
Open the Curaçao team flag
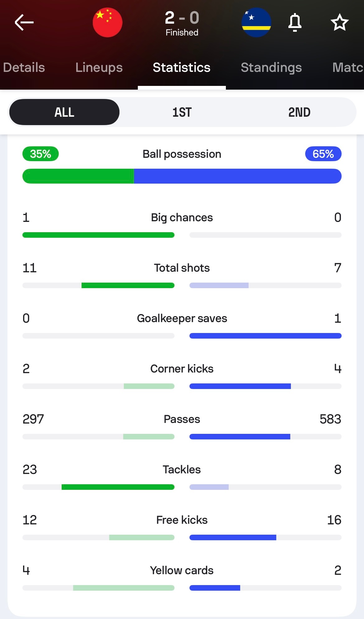(x=256, y=22)
